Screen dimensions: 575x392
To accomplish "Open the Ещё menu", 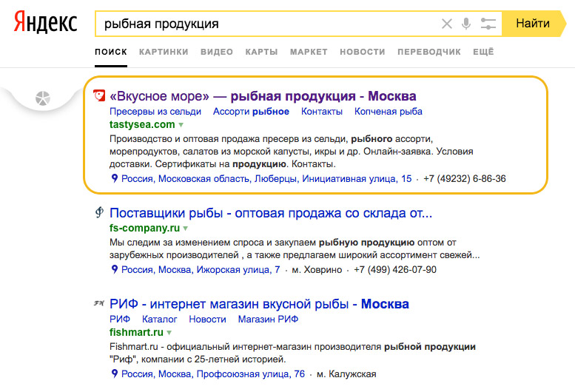I will pyautogui.click(x=483, y=52).
